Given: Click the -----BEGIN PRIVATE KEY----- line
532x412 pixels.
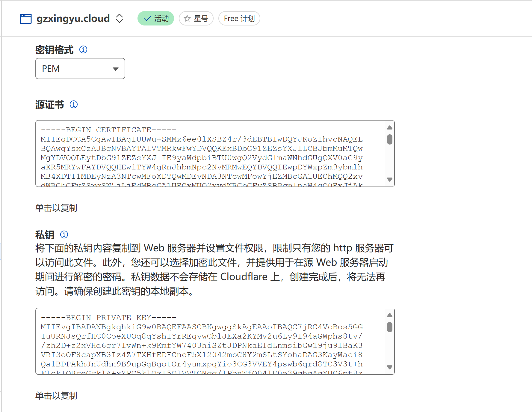Looking at the screenshot, I should click(108, 318).
